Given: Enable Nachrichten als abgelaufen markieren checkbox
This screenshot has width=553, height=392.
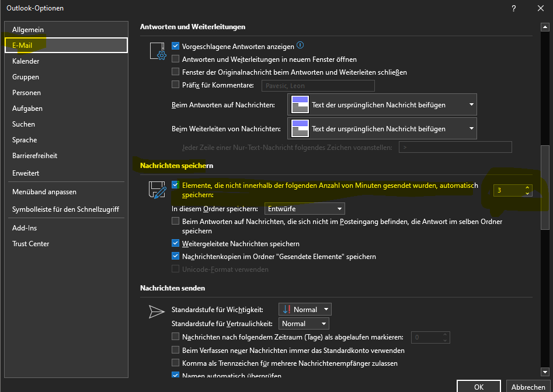Looking at the screenshot, I should [x=175, y=337].
